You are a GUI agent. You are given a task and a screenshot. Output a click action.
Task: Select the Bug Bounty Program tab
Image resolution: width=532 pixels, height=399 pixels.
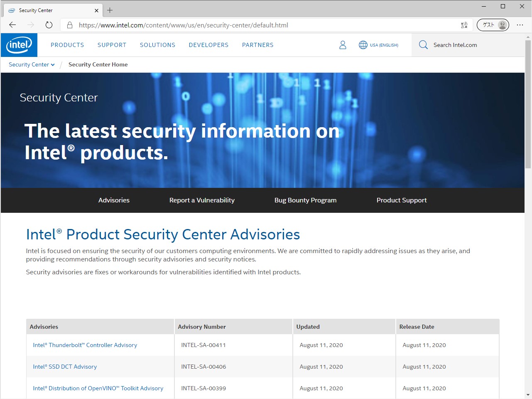[305, 200]
